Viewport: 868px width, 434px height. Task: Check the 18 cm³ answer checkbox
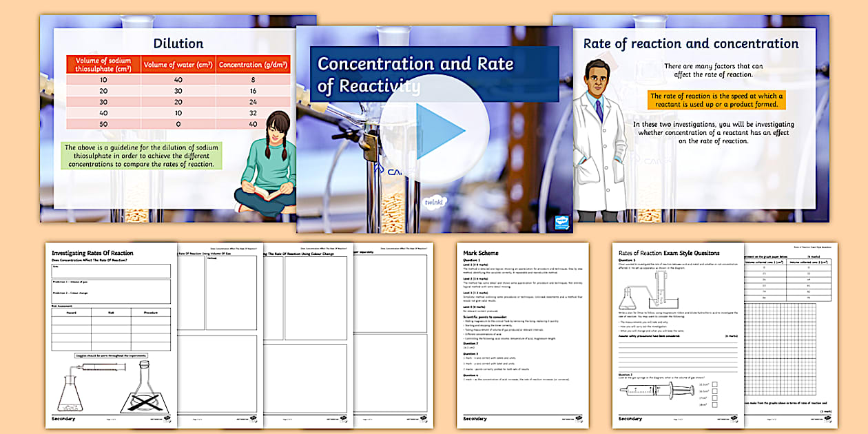pos(715,404)
